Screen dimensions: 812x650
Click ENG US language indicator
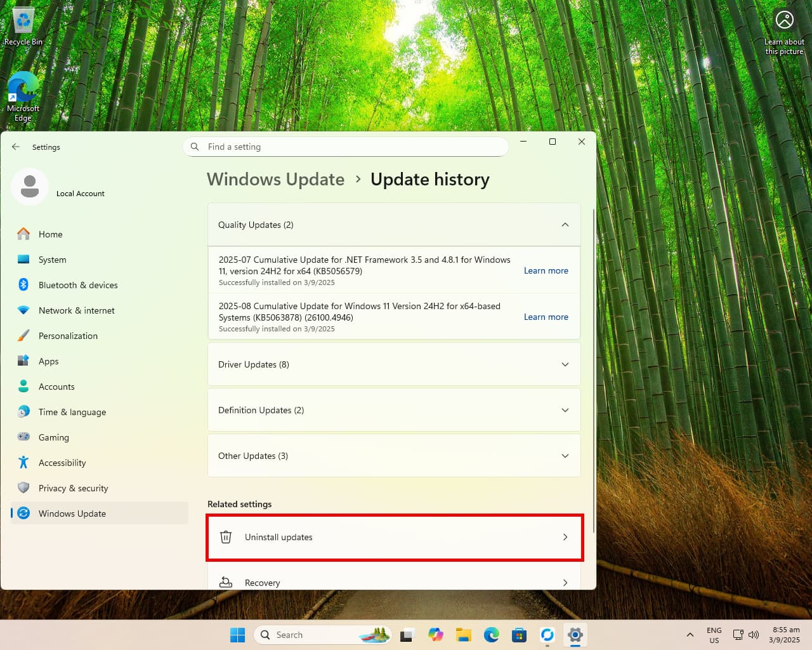click(714, 635)
